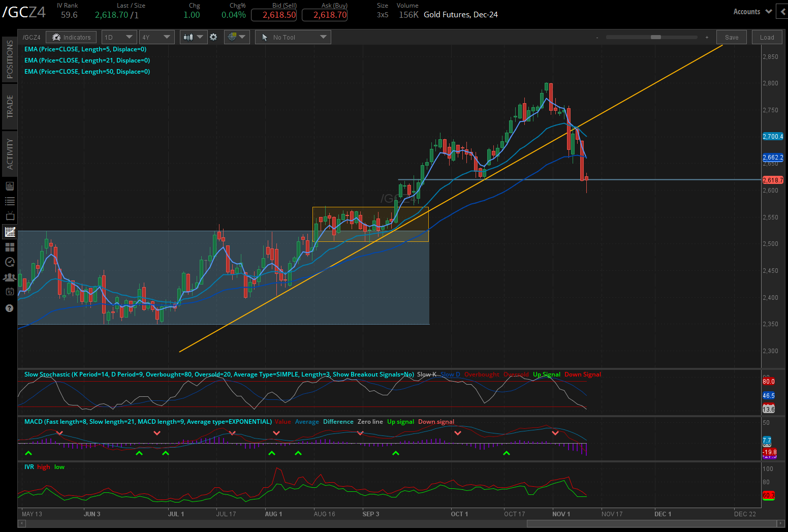The image size is (788, 532).
Task: Click the Bid (Sell) price 2,618.50
Action: click(279, 15)
